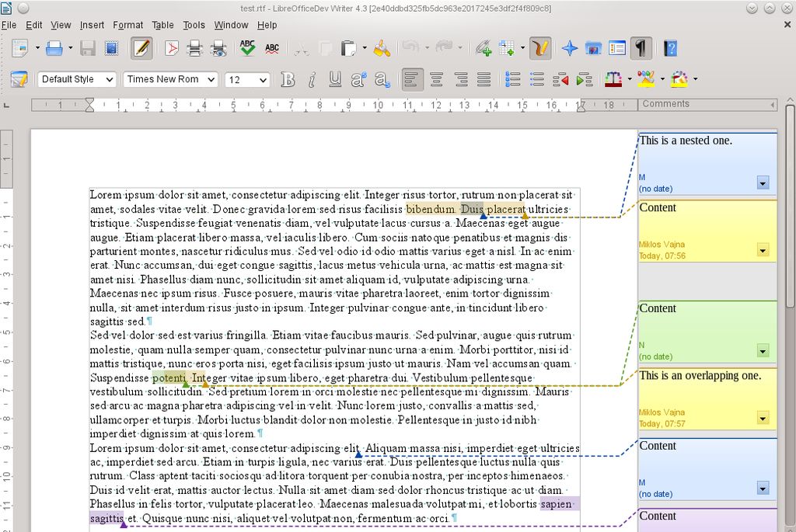The image size is (796, 532).
Task: Toggle Edit File mode pencil icon
Action: [x=141, y=48]
